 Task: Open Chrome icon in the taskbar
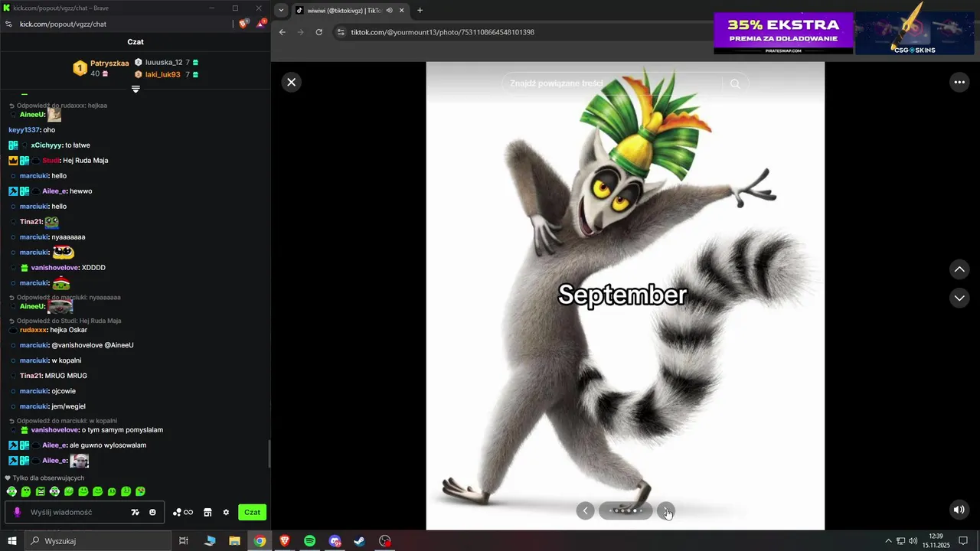[x=260, y=541]
